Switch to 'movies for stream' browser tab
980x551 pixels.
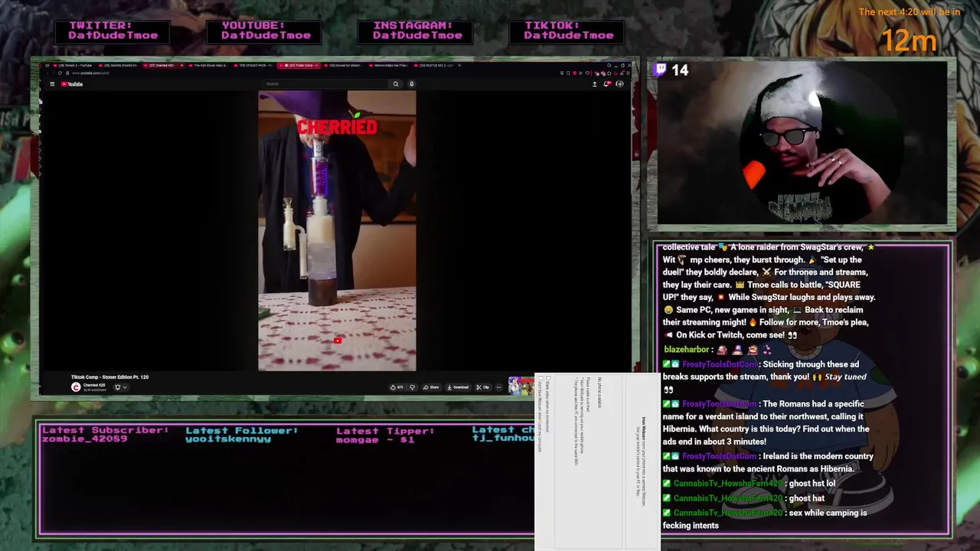[345, 66]
